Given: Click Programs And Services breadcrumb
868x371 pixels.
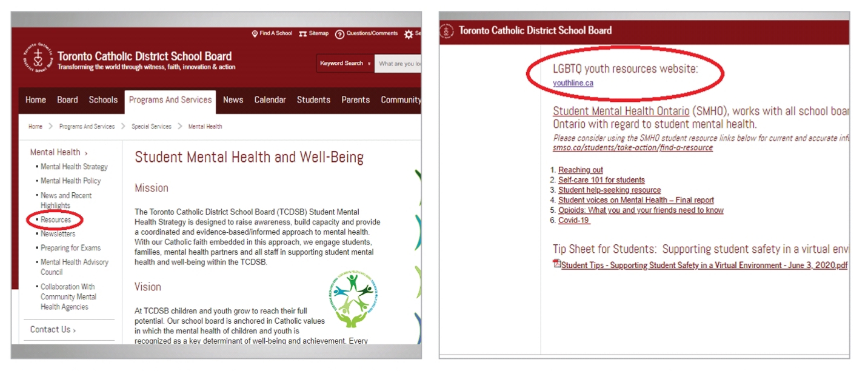Looking at the screenshot, I should [87, 127].
